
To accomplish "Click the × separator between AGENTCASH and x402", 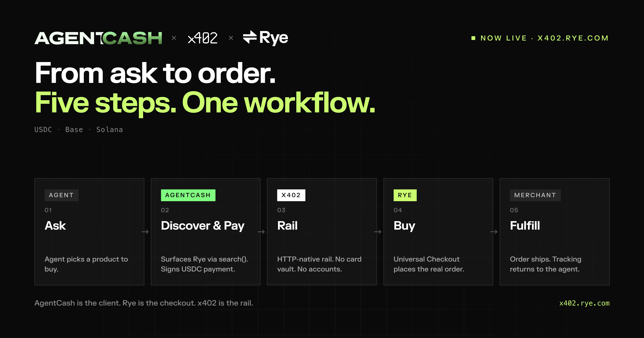I will 174,38.
